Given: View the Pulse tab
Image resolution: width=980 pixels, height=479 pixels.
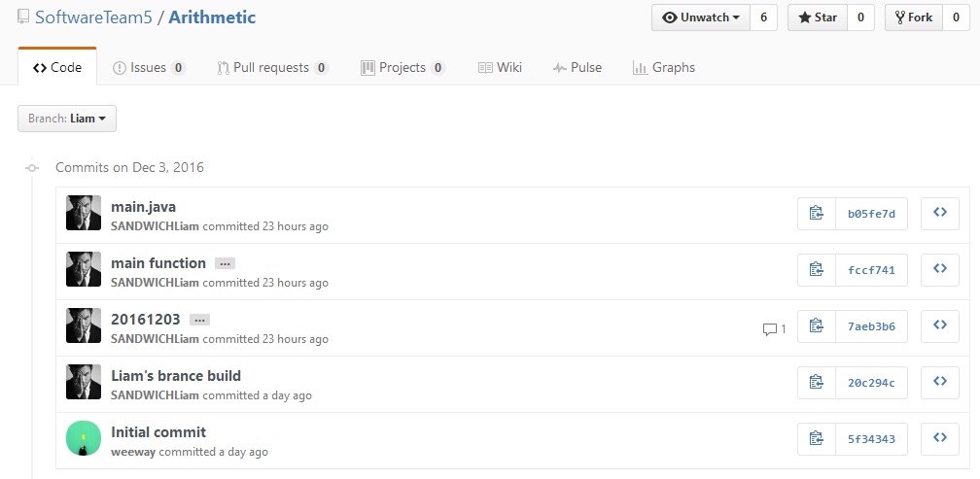Looking at the screenshot, I should pyautogui.click(x=577, y=67).
